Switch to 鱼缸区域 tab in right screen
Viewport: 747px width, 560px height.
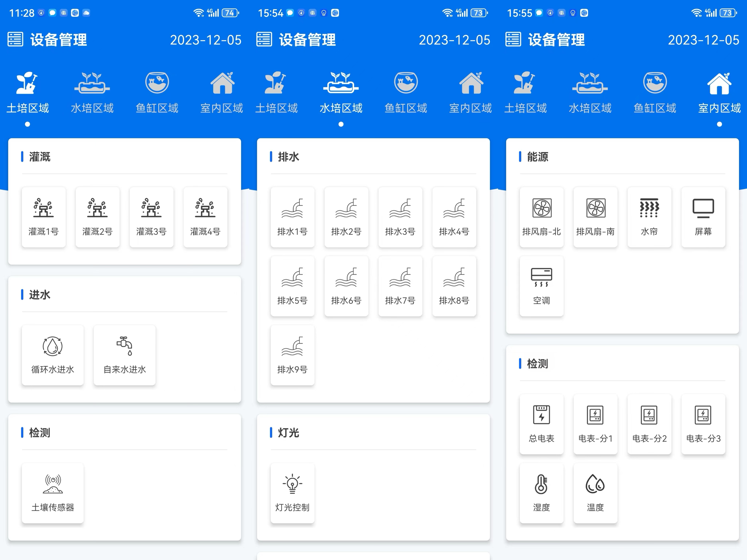click(655, 93)
